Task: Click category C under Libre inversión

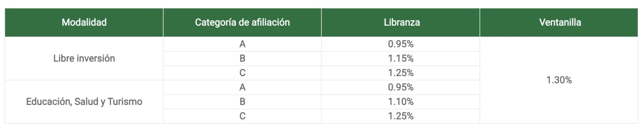Action: (242, 73)
